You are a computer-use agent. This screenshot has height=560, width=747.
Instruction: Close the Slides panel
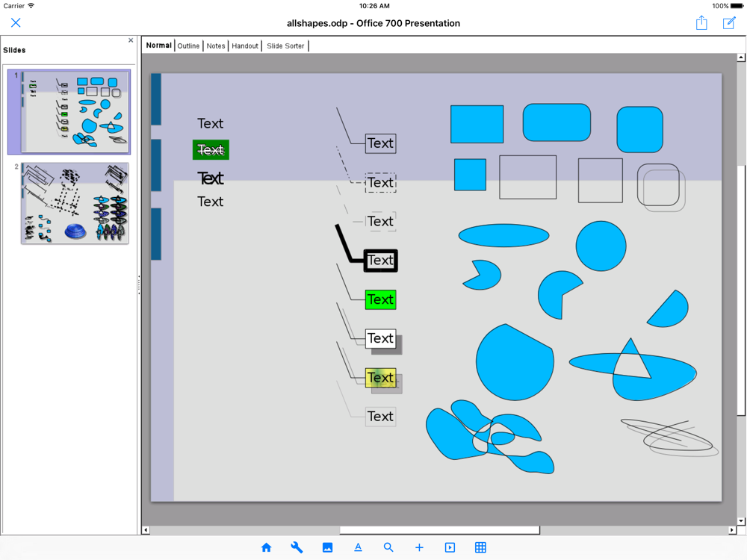coord(131,40)
